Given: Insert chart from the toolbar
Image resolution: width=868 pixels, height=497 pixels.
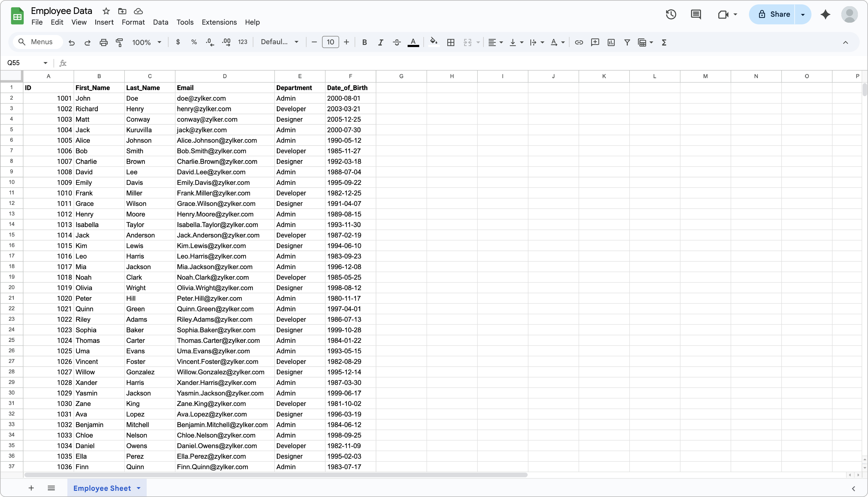Looking at the screenshot, I should tap(611, 42).
